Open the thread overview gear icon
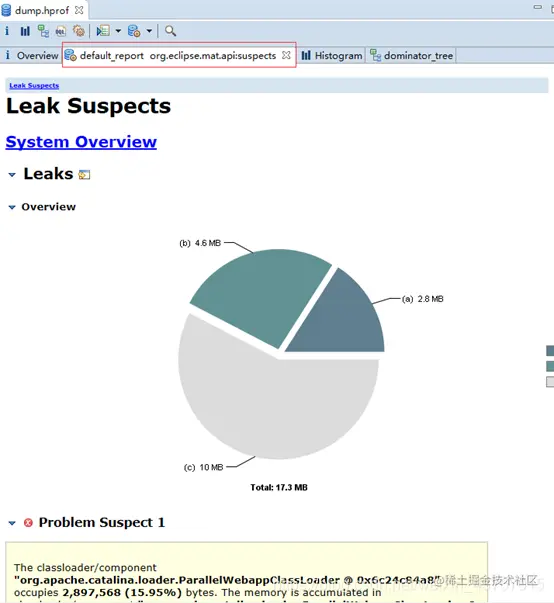This screenshot has height=603, width=554. (x=79, y=31)
